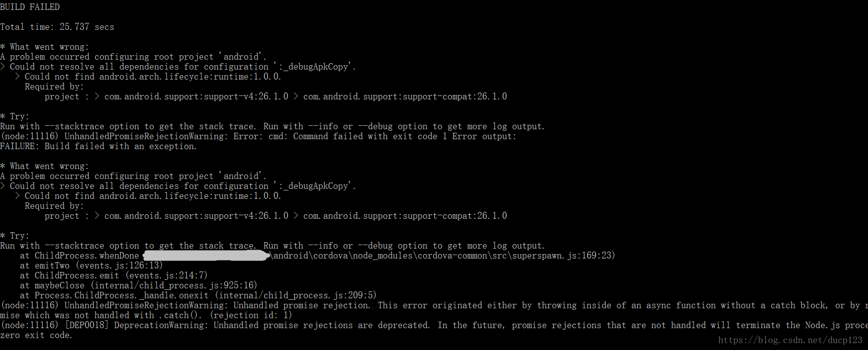
Task: Click the Total time 25.737 secs line
Action: click(57, 27)
